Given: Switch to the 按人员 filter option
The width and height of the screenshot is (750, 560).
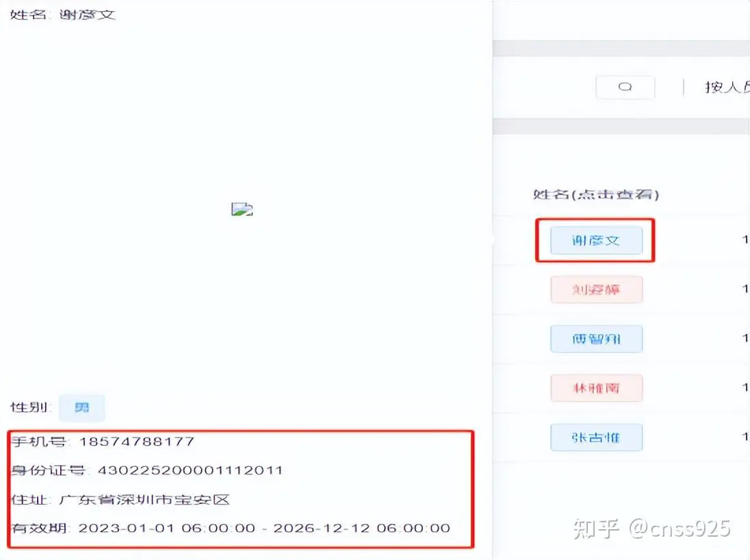Looking at the screenshot, I should coord(727,87).
